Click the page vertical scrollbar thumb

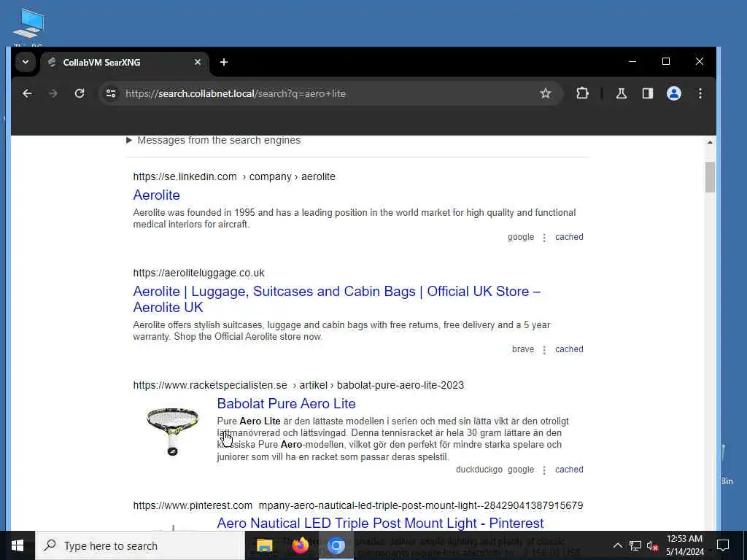(x=710, y=176)
